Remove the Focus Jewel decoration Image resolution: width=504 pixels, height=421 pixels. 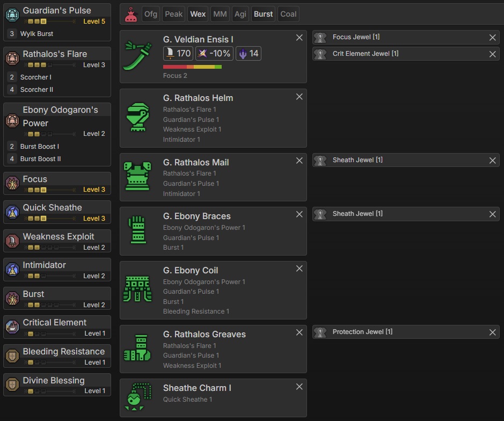click(x=492, y=38)
